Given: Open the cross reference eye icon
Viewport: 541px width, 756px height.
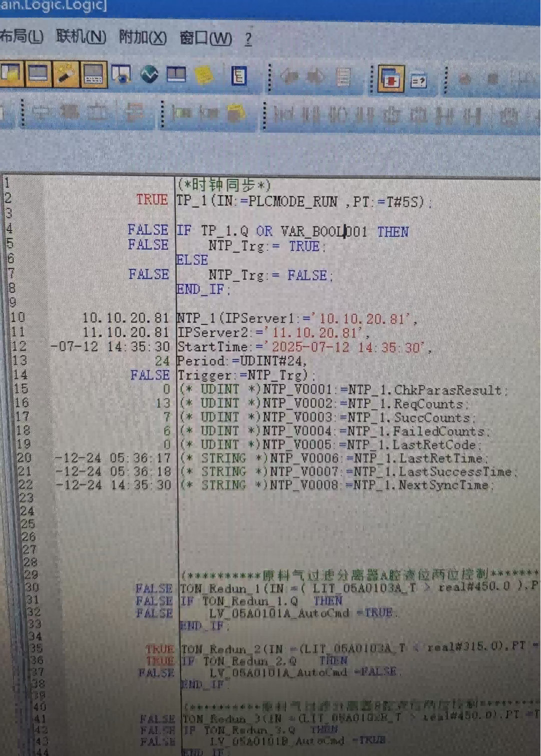Looking at the screenshot, I should (121, 75).
